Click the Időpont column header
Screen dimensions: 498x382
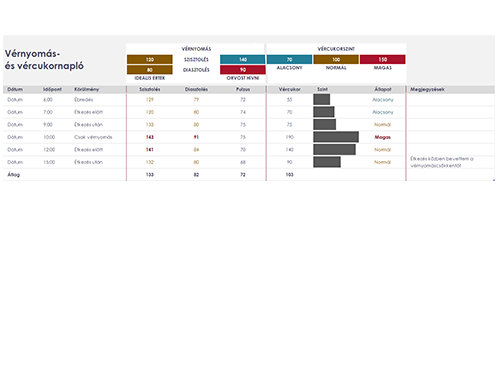(52, 89)
